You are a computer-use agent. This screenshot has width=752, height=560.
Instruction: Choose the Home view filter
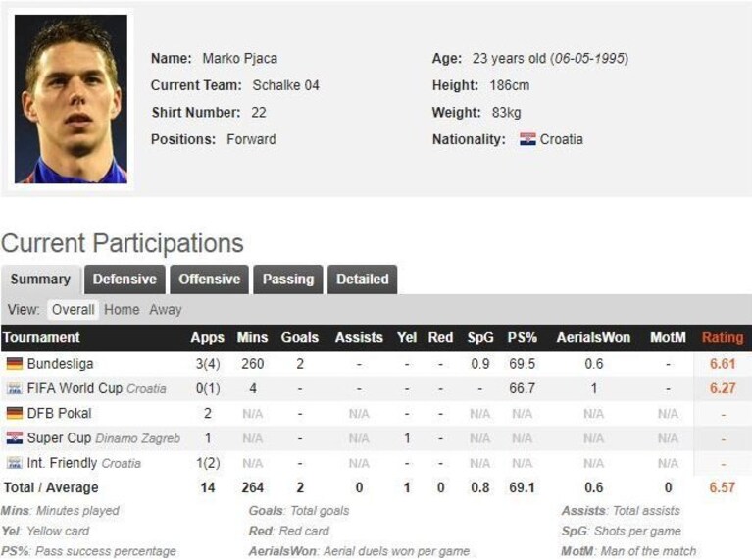point(122,310)
